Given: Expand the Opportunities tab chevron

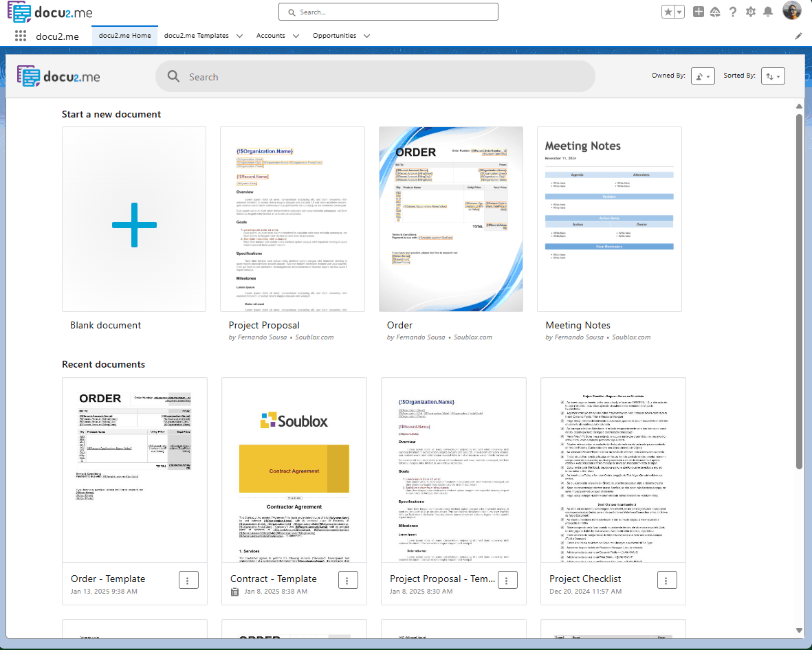Looking at the screenshot, I should tap(366, 36).
